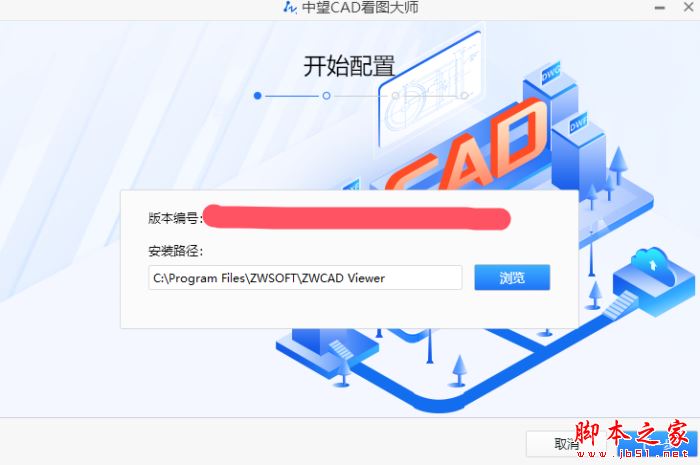Click the cloud upload icon in the illustration
The height and width of the screenshot is (465, 700).
pos(654,267)
